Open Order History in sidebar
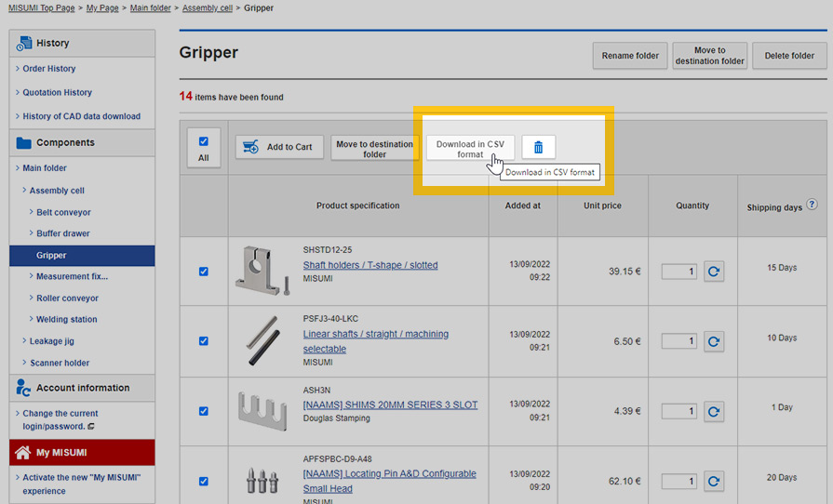833x504 pixels. tap(49, 69)
